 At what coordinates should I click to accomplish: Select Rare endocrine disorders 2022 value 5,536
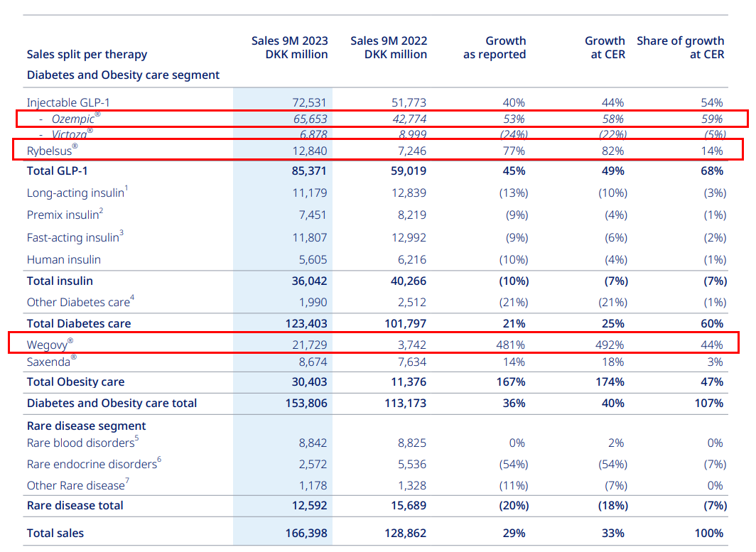412,464
